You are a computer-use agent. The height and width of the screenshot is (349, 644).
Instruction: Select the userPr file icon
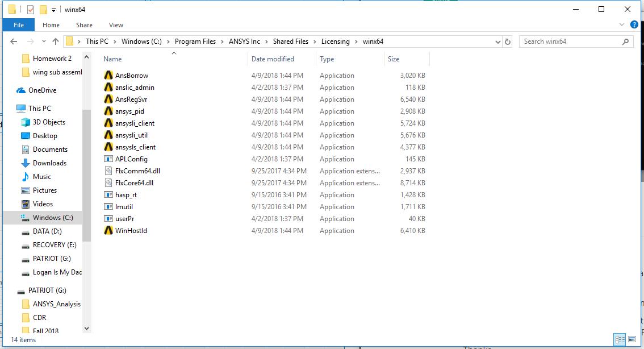click(x=108, y=218)
